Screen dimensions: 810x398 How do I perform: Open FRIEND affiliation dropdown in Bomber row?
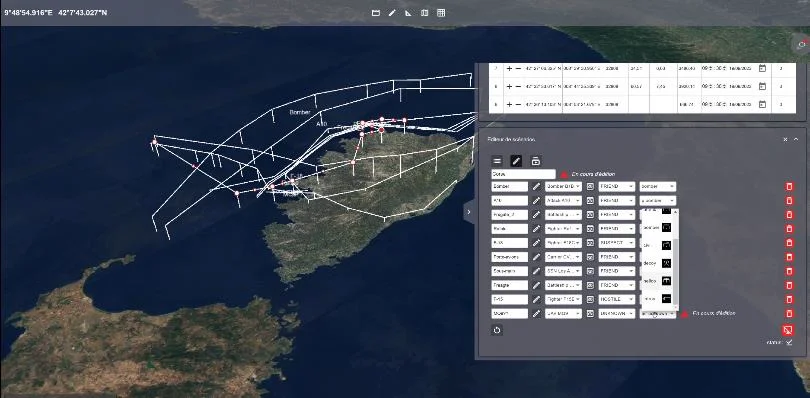617,187
